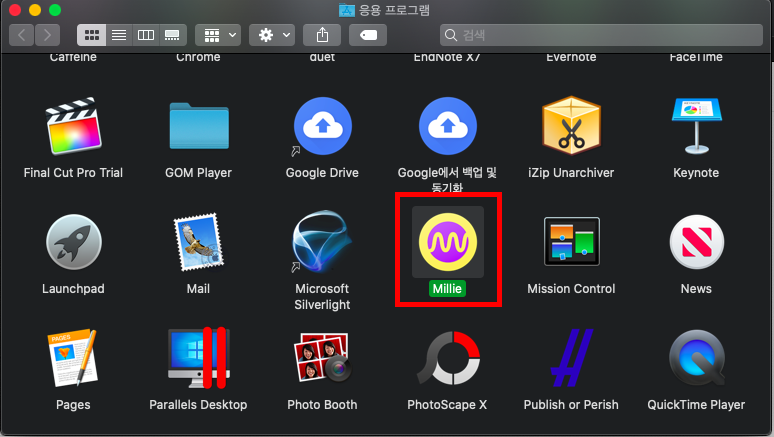Select the Keynote app icon

(x=697, y=126)
